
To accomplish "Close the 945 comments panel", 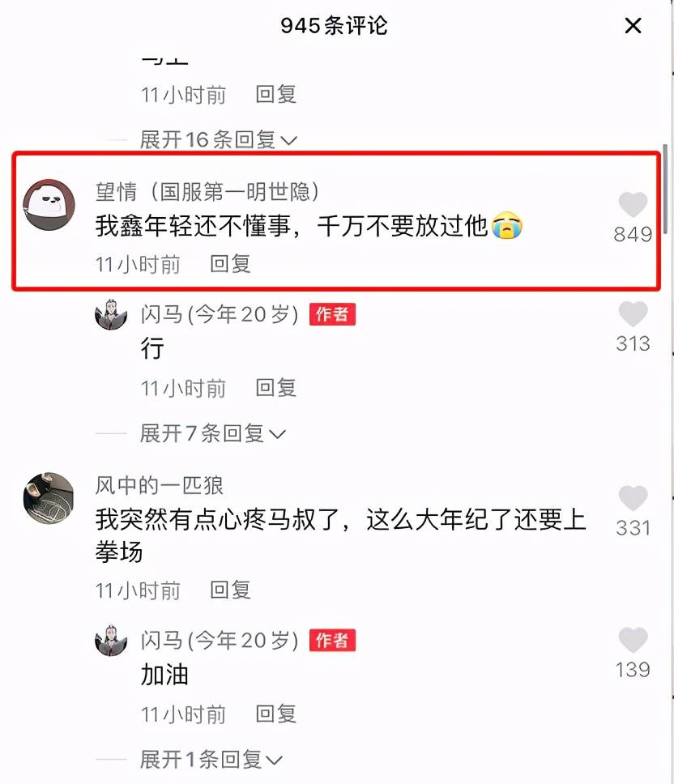I will pos(633,25).
